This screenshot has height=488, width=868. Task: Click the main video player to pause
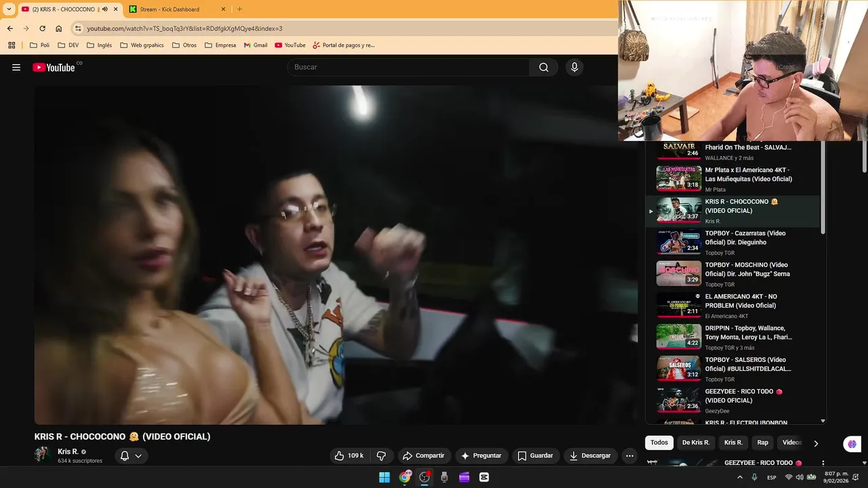click(336, 255)
